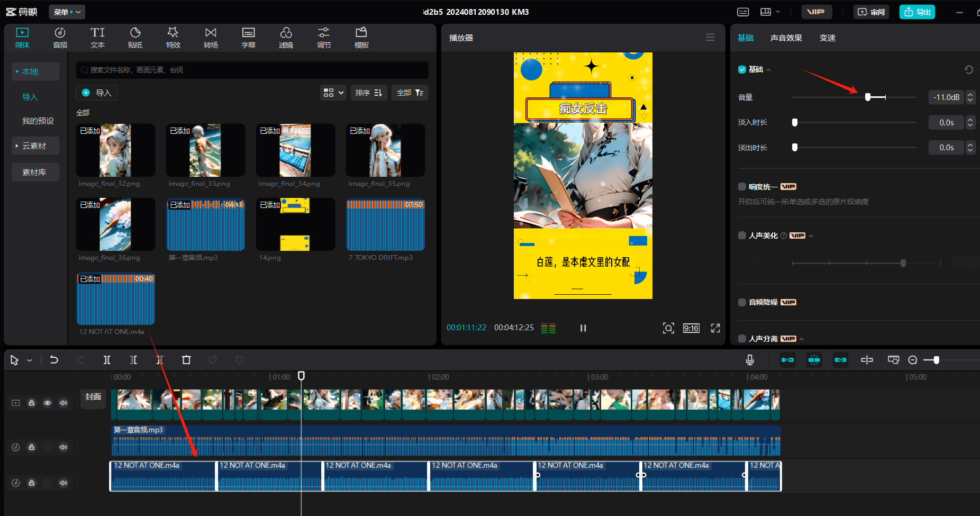The width and height of the screenshot is (980, 516).
Task: Switch to the 声音效果 tab
Action: pos(786,38)
